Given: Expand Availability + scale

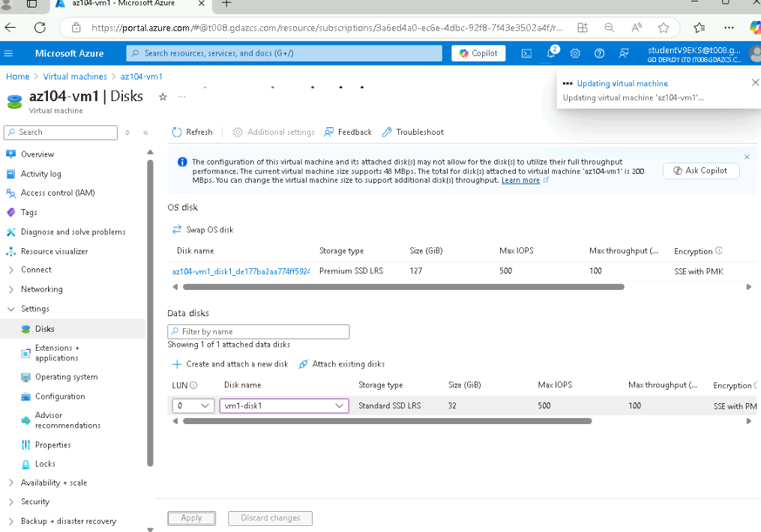Looking at the screenshot, I should (53, 483).
